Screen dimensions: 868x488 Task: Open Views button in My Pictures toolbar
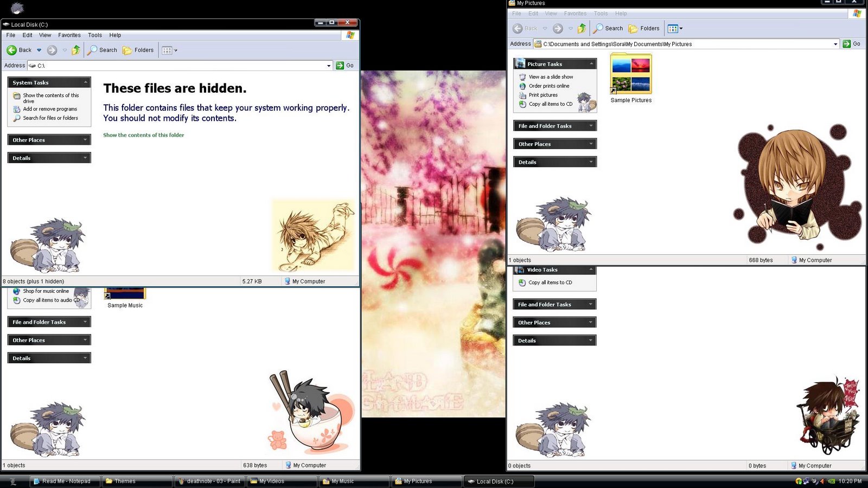click(675, 28)
